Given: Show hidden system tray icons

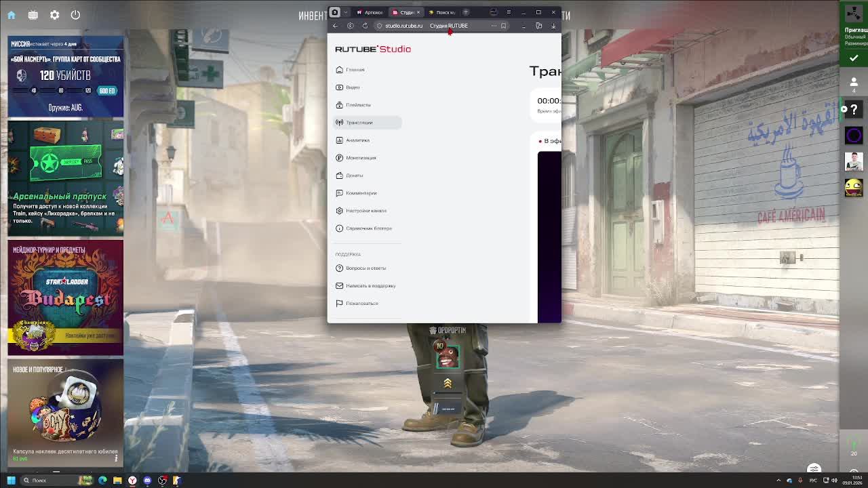Looking at the screenshot, I should [778, 481].
